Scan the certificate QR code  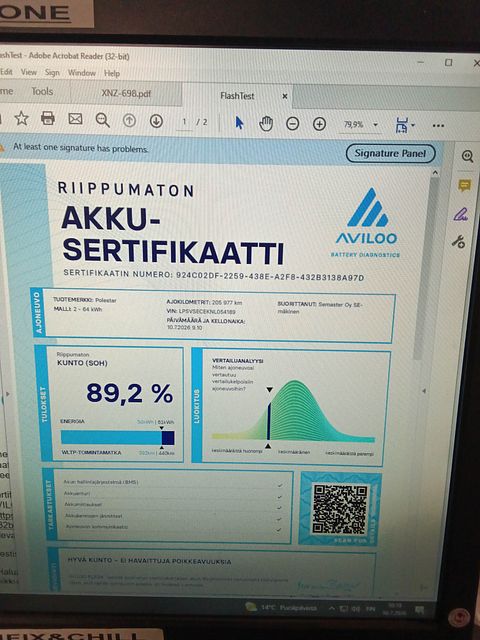[339, 509]
